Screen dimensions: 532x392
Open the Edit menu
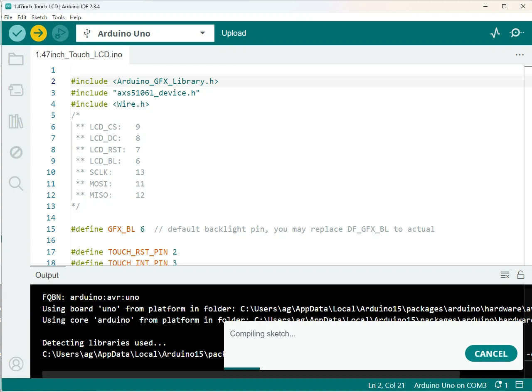(22, 17)
